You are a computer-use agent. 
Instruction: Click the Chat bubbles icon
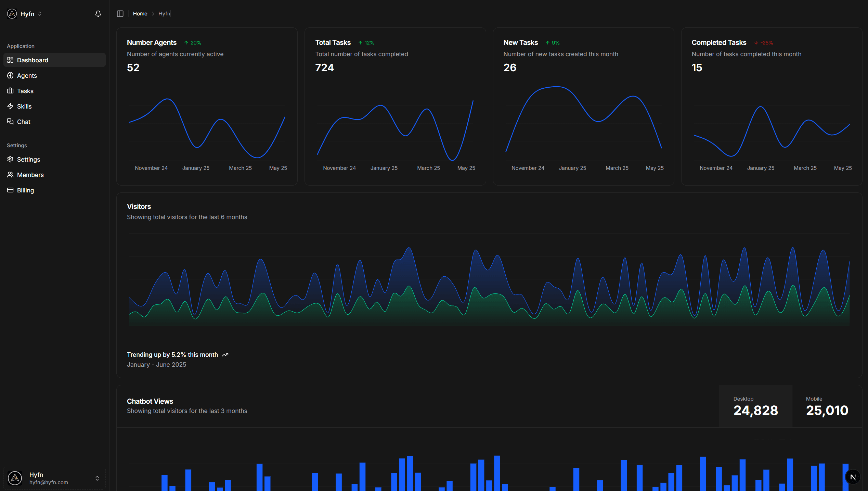(x=10, y=122)
